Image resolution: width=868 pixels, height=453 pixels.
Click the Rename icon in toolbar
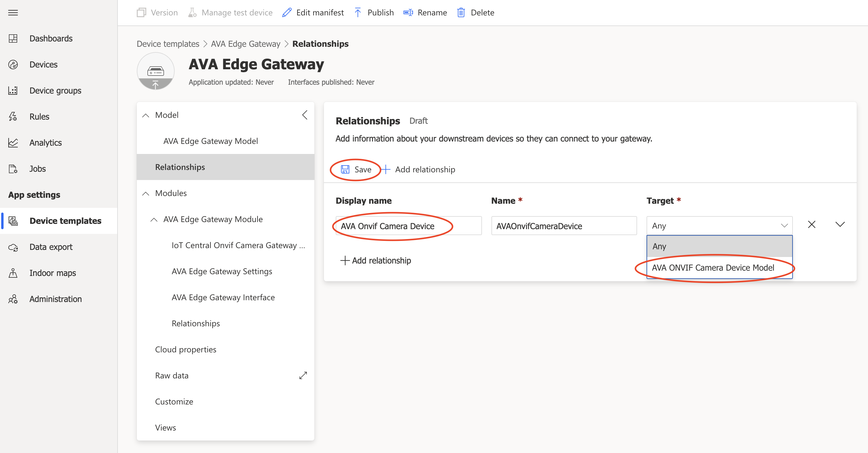[x=408, y=13]
